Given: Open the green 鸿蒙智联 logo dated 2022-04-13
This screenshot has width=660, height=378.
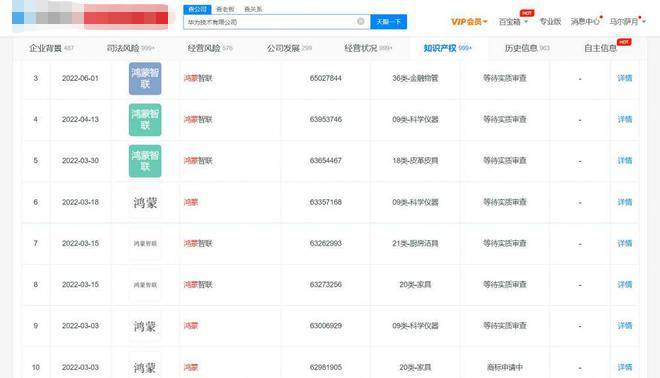Looking at the screenshot, I should point(145,120).
